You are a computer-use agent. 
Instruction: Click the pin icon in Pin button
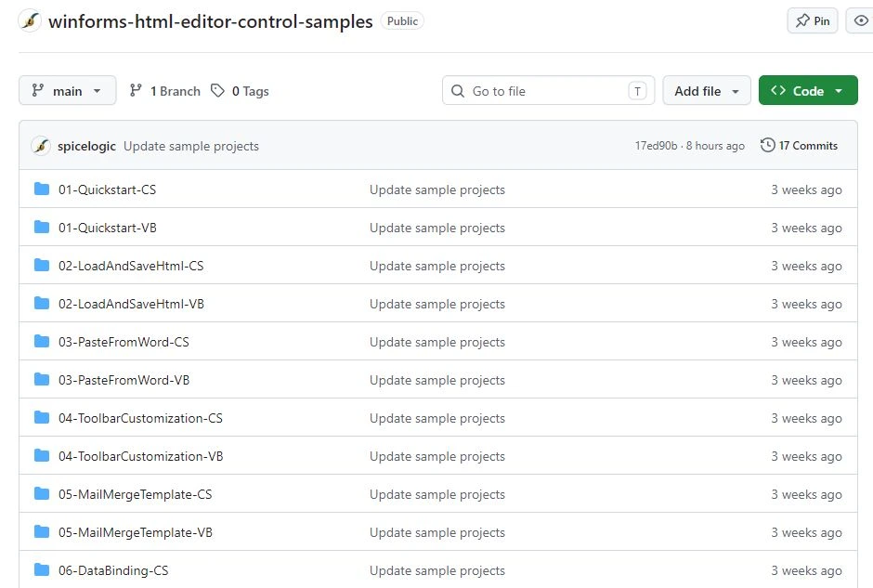[x=802, y=20]
